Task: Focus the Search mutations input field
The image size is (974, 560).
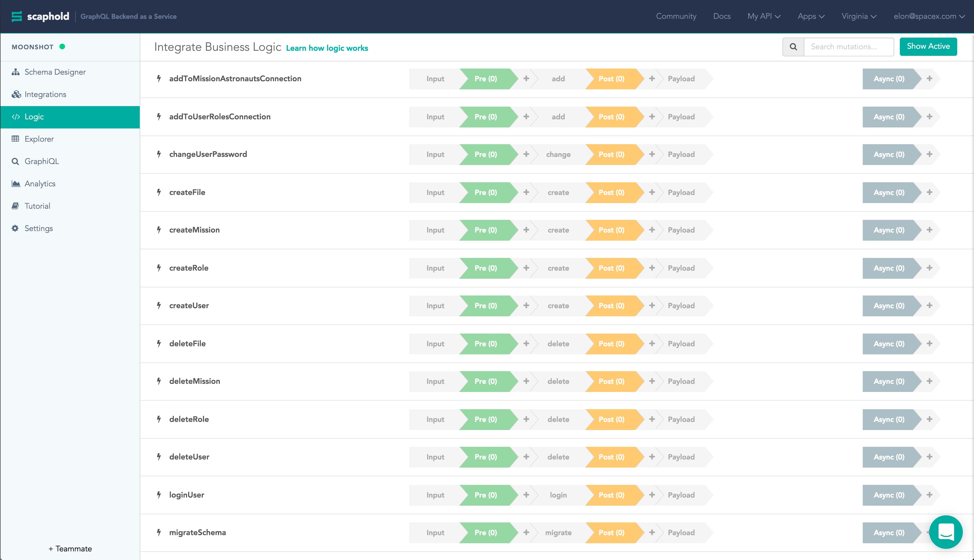Action: (x=848, y=46)
